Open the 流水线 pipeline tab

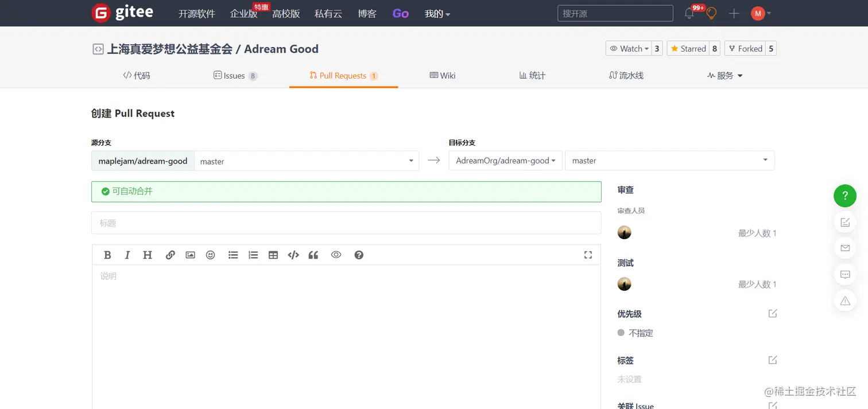pyautogui.click(x=626, y=76)
